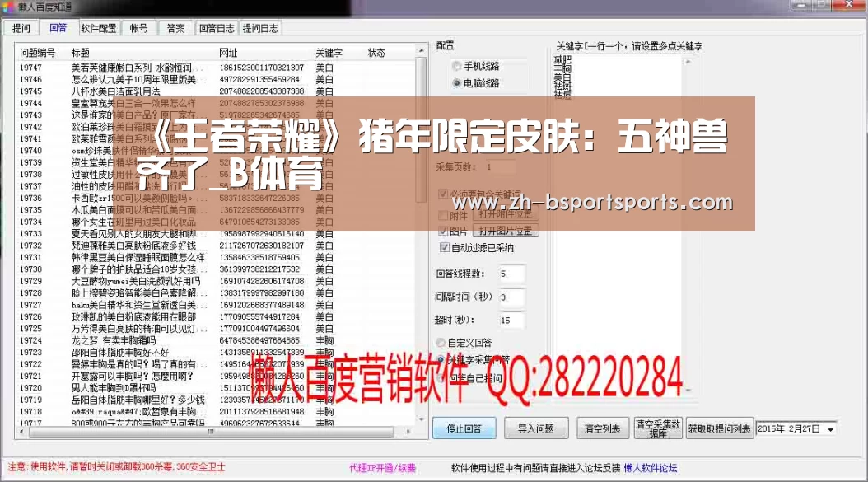Screen dimensions: 868x482
Task: Click the 回答线程数 input field
Action: click(x=511, y=274)
